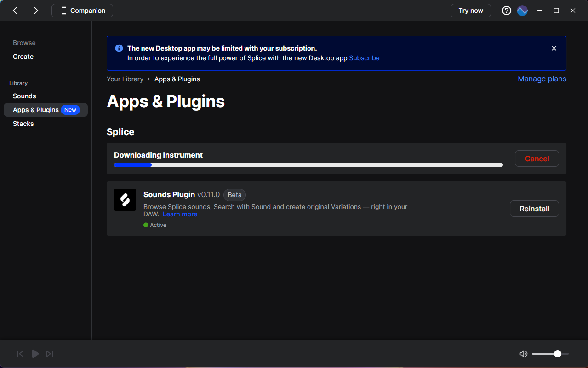Skip to next track
Screen dimensions: 588x368
pyautogui.click(x=50, y=354)
